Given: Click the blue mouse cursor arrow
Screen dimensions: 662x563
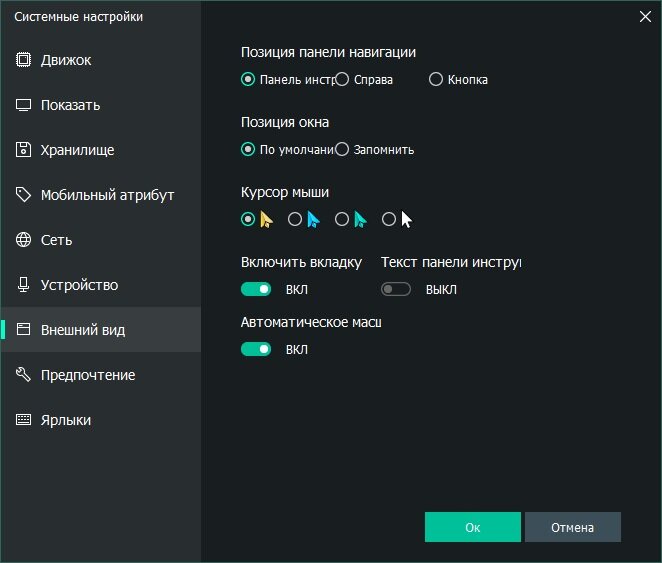Looking at the screenshot, I should [x=313, y=219].
